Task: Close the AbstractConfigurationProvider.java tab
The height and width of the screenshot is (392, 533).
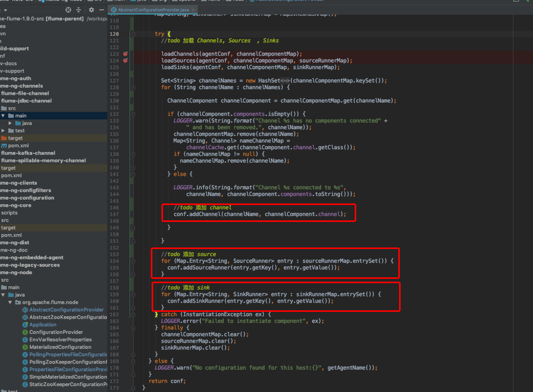Action: click(x=193, y=10)
